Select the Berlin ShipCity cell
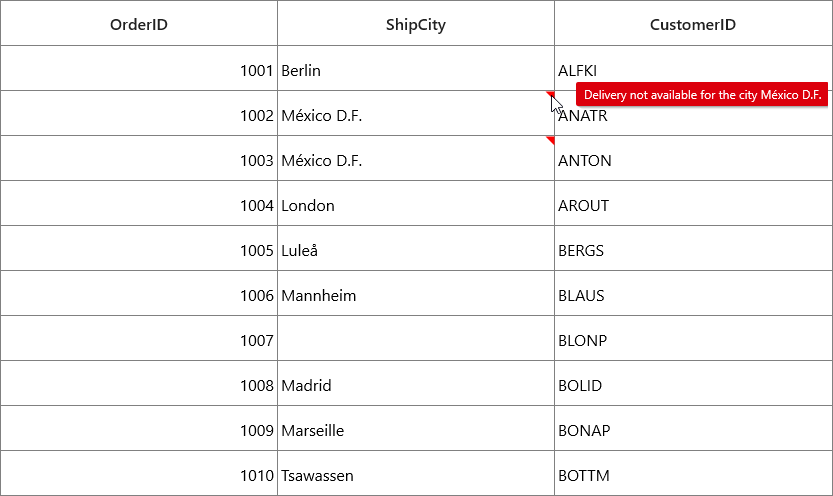833x496 pixels. [416, 68]
